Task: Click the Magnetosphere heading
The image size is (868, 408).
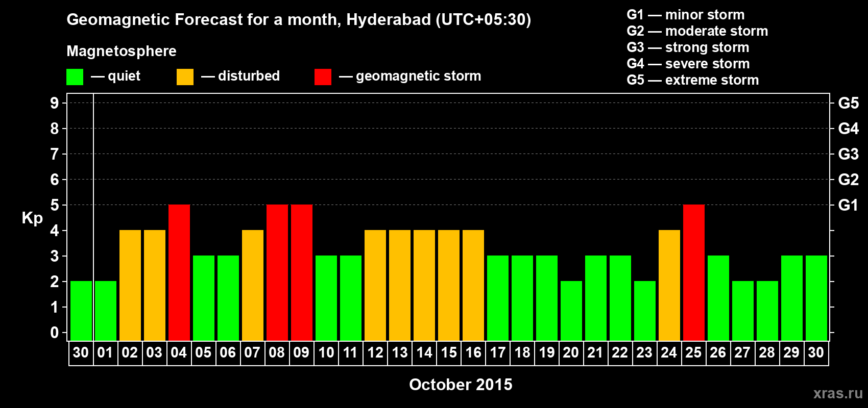Action: pyautogui.click(x=122, y=52)
